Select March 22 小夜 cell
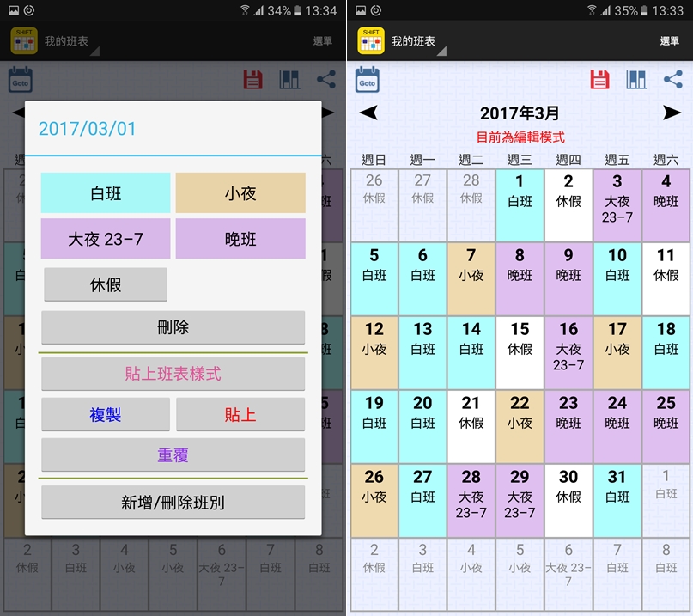Image resolution: width=693 pixels, height=616 pixels. 520,427
